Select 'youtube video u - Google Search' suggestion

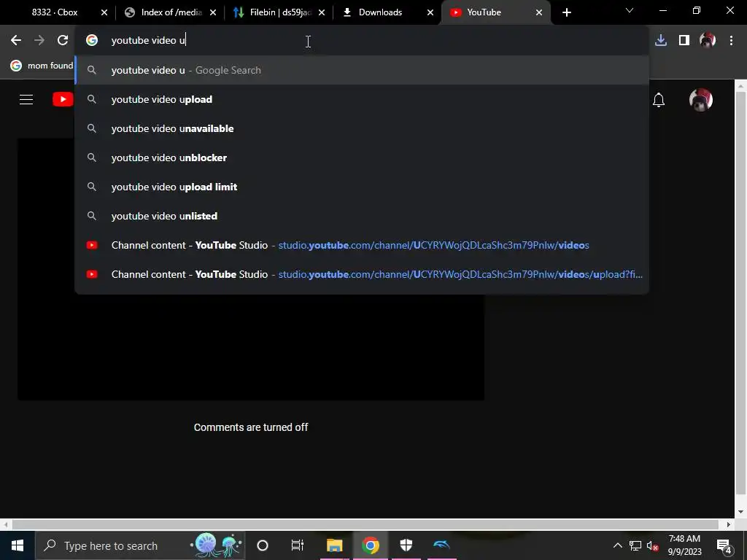[362, 71]
